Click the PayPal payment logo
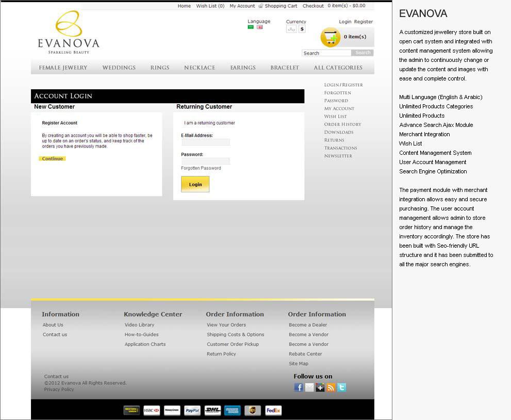 point(192,410)
